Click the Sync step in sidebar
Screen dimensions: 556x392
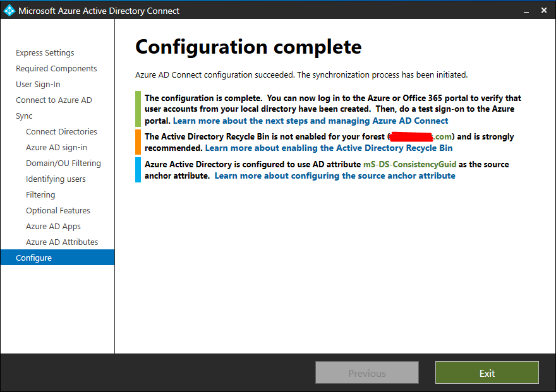[24, 116]
